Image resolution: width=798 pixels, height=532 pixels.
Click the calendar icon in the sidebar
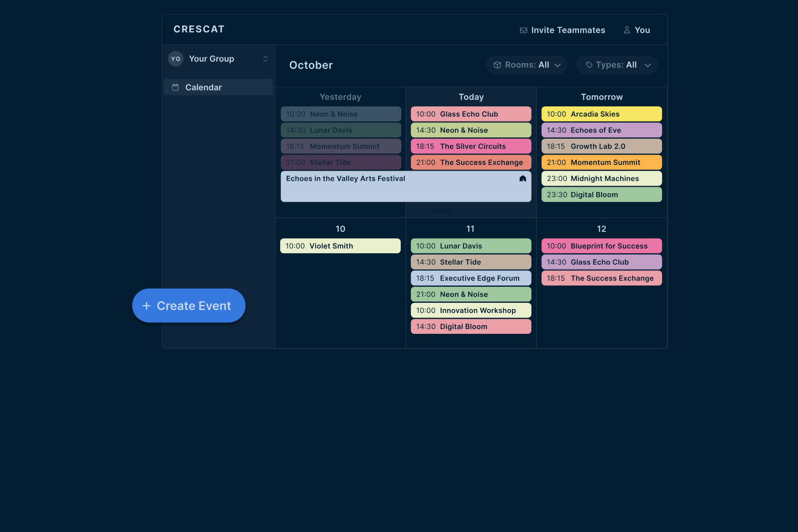click(176, 87)
